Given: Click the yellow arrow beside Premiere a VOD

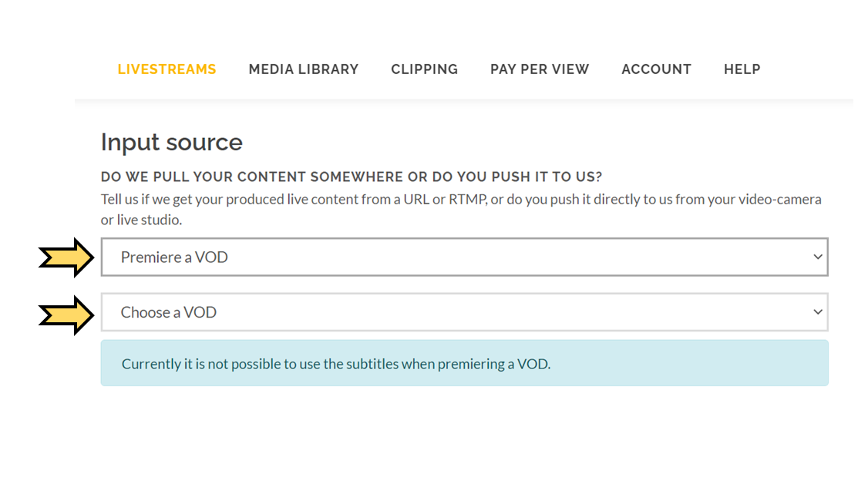Looking at the screenshot, I should [x=66, y=257].
